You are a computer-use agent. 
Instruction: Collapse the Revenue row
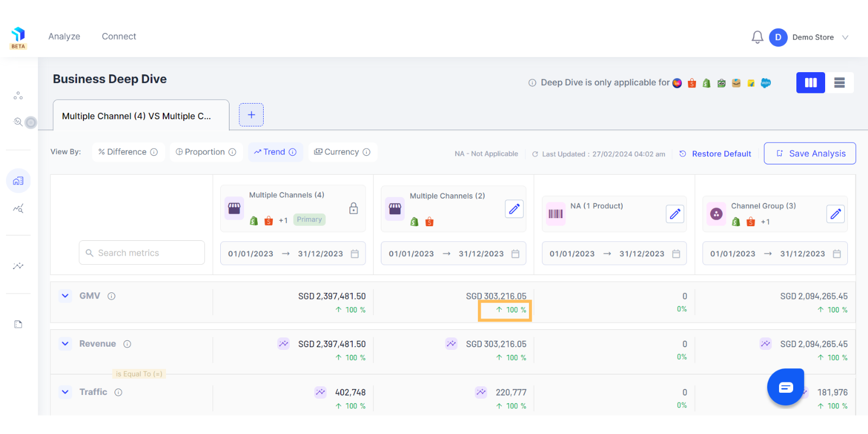(x=65, y=343)
